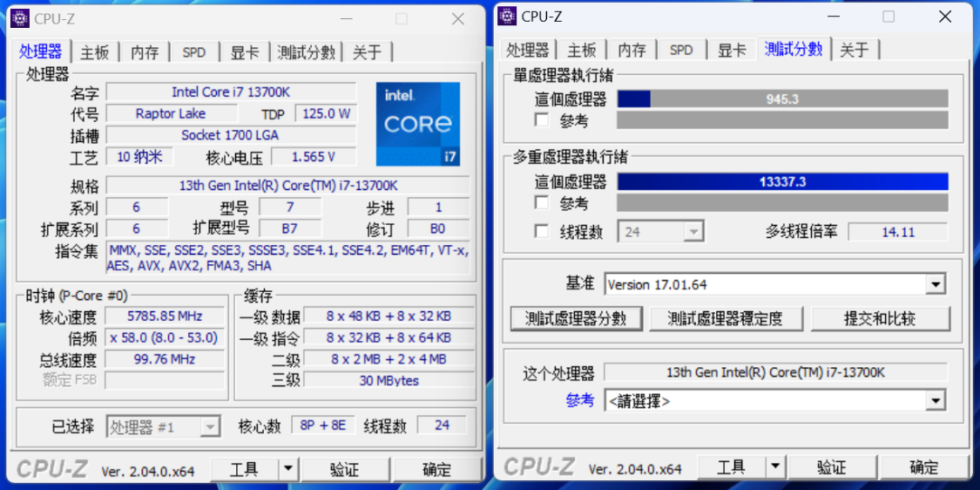Enable the multi-thread 參考 checkbox

click(x=541, y=203)
